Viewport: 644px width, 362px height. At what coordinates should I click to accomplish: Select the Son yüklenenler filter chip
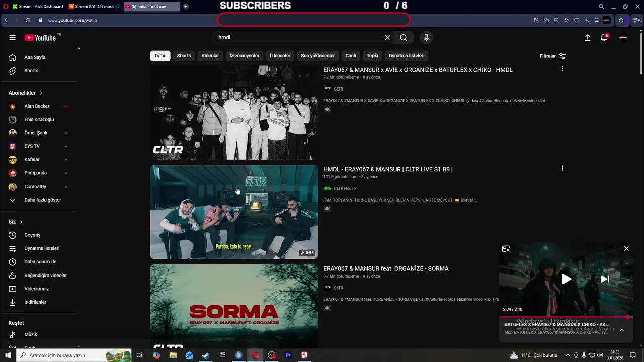(318, 56)
